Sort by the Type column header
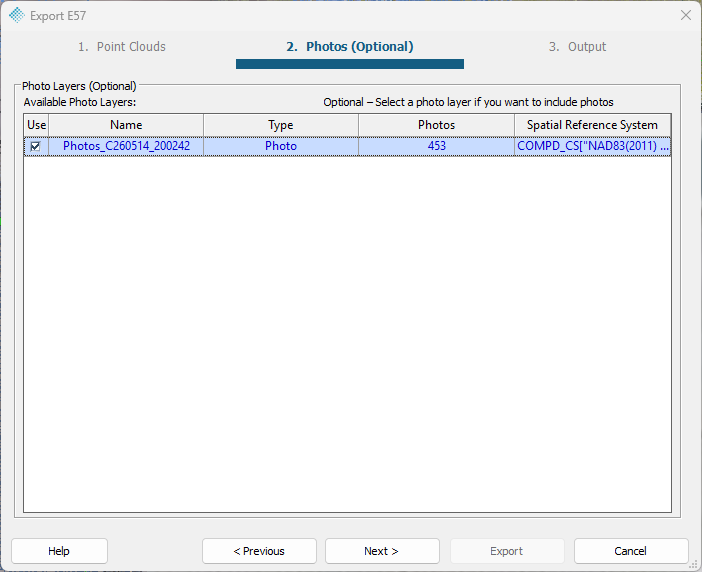Image resolution: width=702 pixels, height=572 pixels. [x=281, y=125]
